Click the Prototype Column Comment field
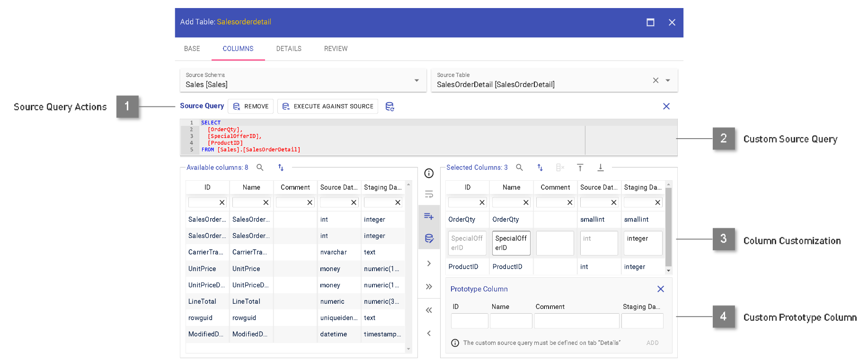 click(x=576, y=321)
